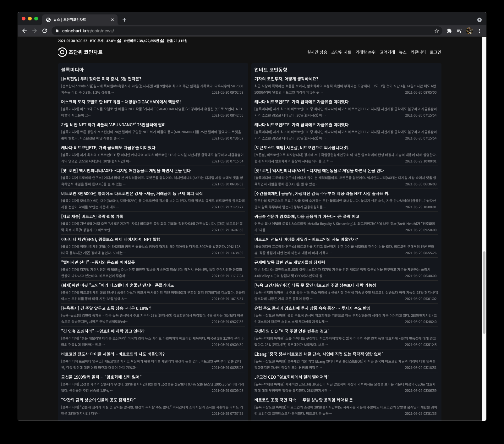Click the 로그인 link
The image size is (504, 444).
click(x=436, y=52)
